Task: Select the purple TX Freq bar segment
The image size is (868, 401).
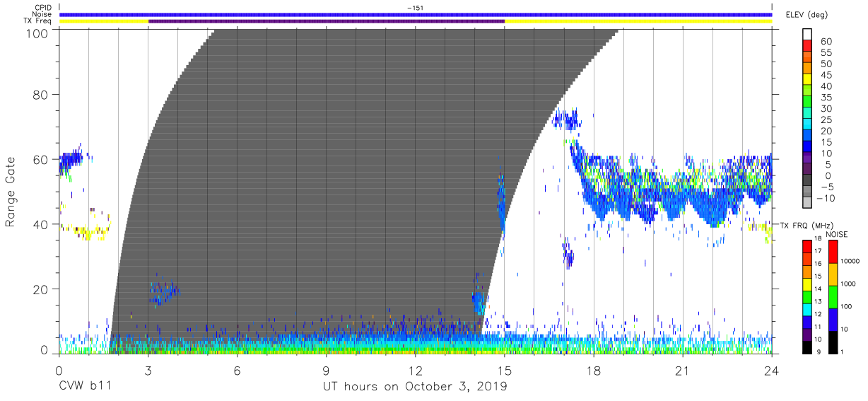Action: [327, 21]
